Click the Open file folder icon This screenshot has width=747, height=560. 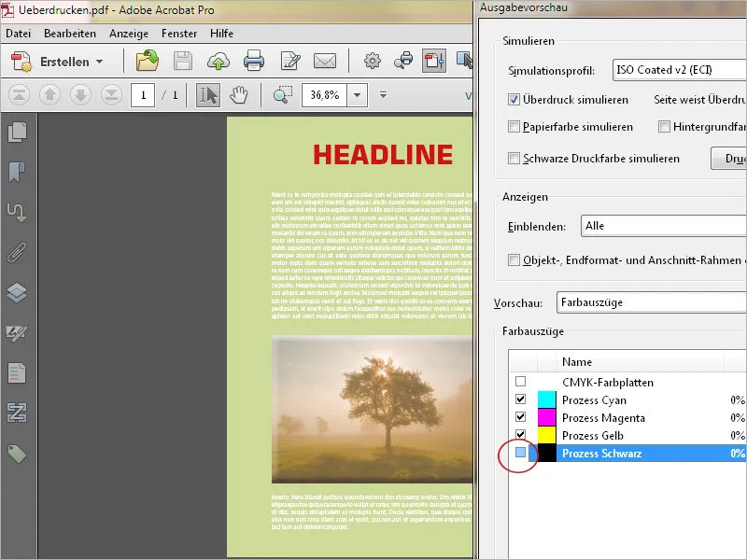click(148, 62)
